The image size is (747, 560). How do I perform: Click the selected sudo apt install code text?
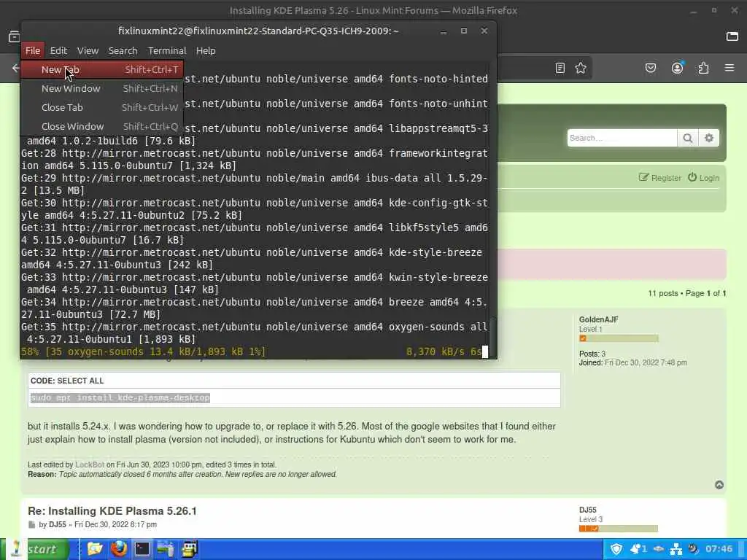point(120,397)
